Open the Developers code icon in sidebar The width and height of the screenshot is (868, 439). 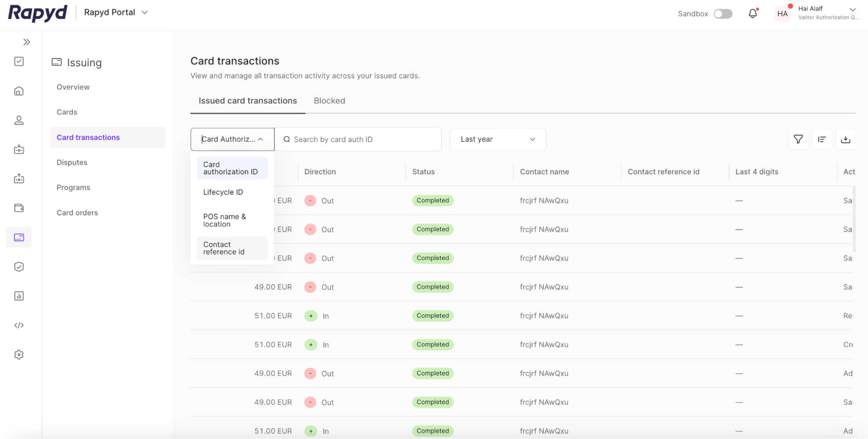tap(19, 325)
